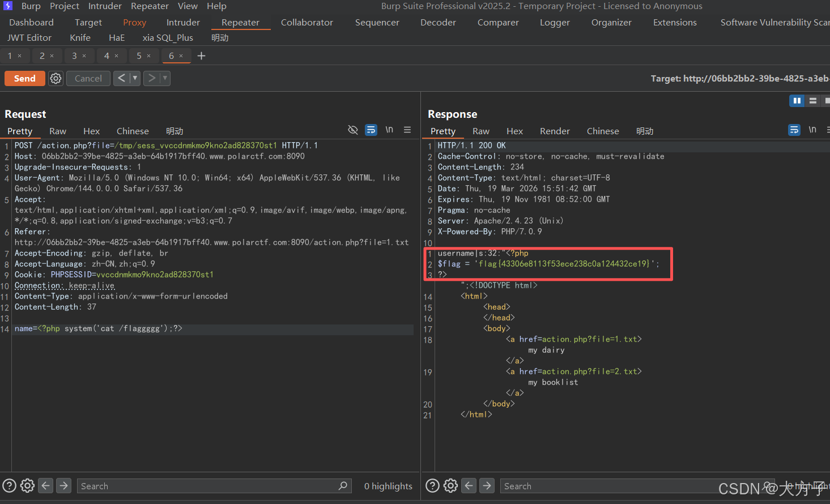Go forward to the next request in history
This screenshot has height=504, width=830.
click(151, 78)
